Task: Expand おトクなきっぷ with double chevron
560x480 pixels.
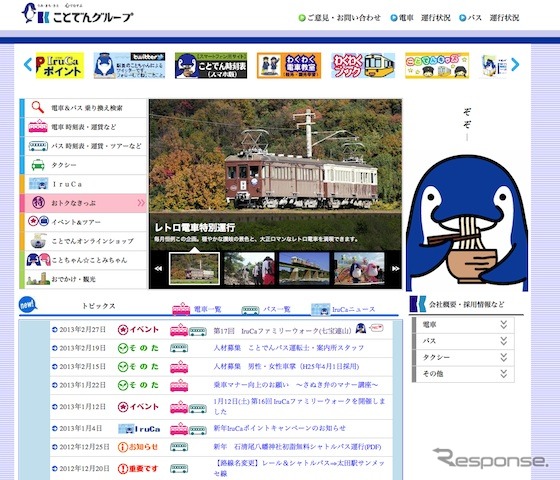Action: [x=141, y=203]
